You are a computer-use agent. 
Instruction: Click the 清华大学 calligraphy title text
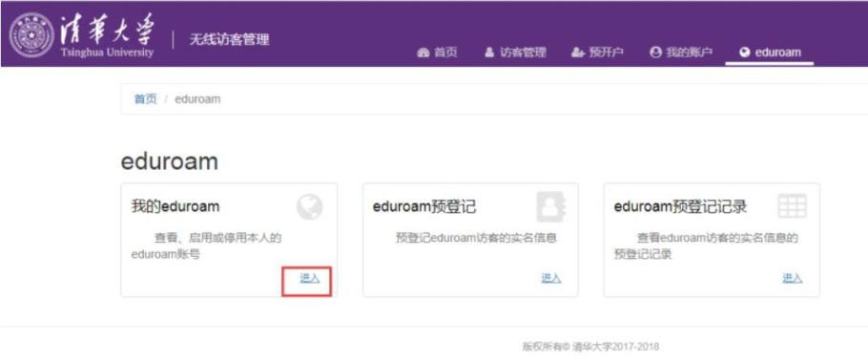[x=108, y=29]
